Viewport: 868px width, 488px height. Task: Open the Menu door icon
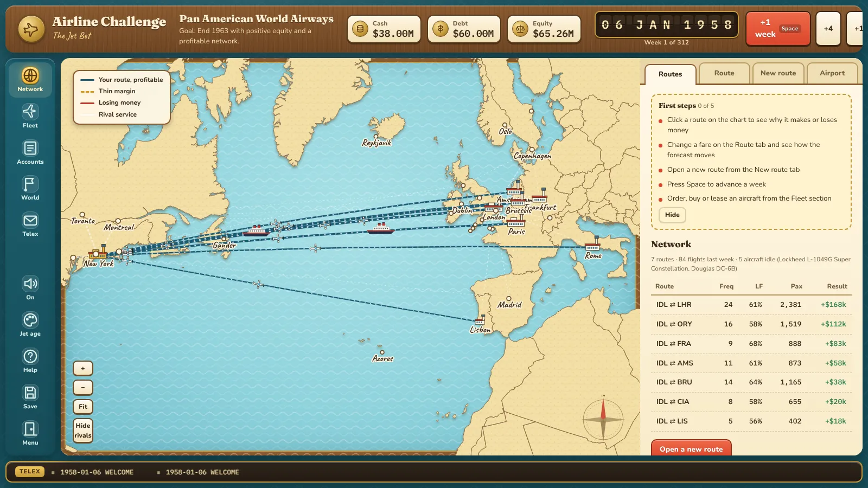30,433
